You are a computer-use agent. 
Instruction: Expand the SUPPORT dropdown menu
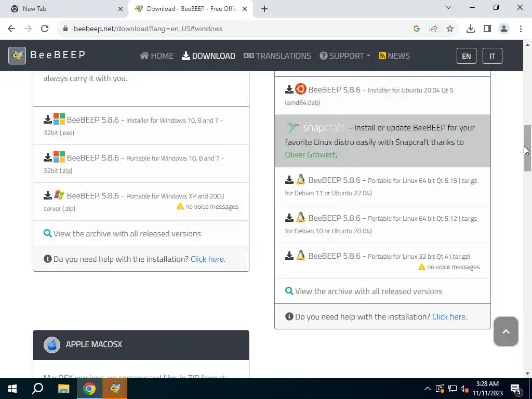pyautogui.click(x=345, y=56)
